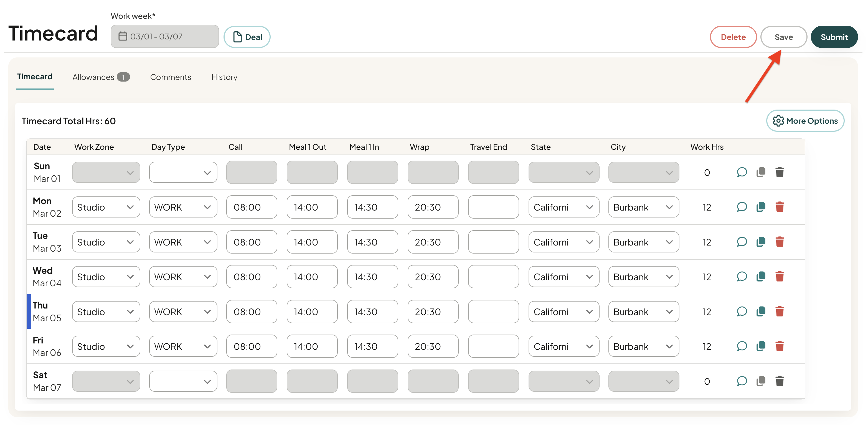Open State dropdown for Fri Mar 06
This screenshot has height=425, width=868.
564,346
